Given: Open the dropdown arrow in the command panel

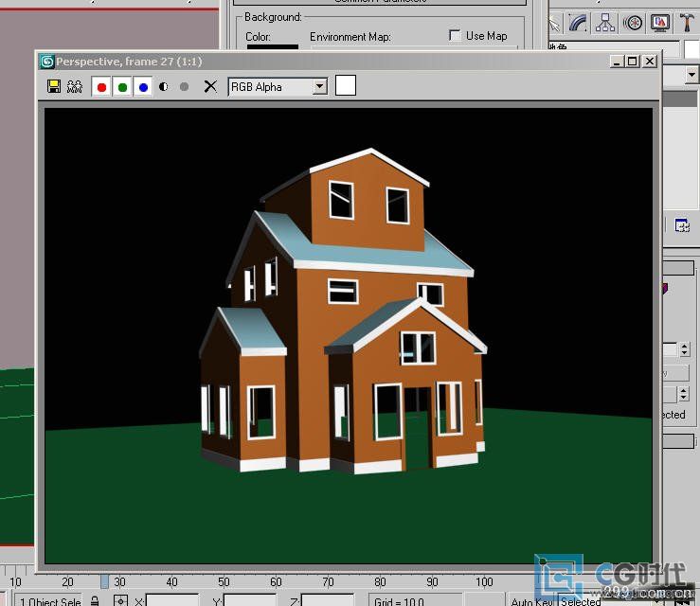Looking at the screenshot, I should tap(692, 75).
